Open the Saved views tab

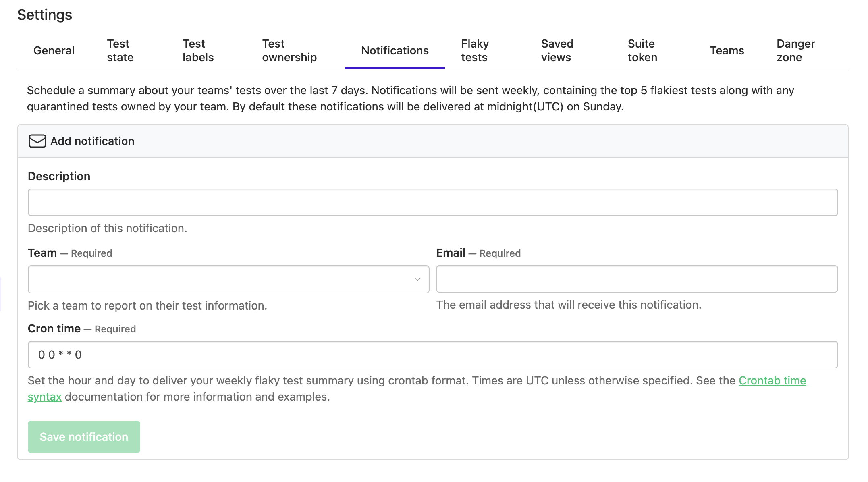[557, 50]
